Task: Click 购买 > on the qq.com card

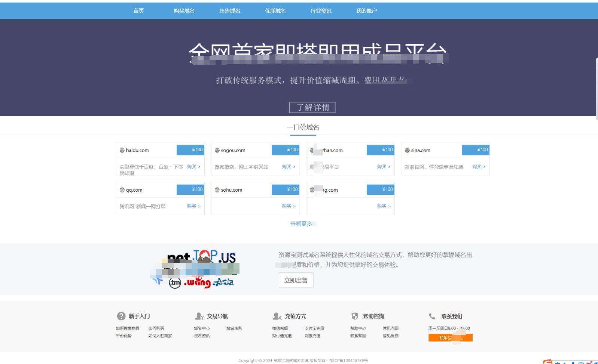Action: (194, 206)
